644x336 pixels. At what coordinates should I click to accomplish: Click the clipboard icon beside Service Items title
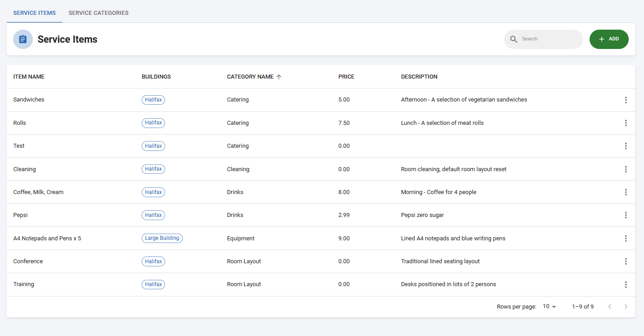click(x=23, y=40)
